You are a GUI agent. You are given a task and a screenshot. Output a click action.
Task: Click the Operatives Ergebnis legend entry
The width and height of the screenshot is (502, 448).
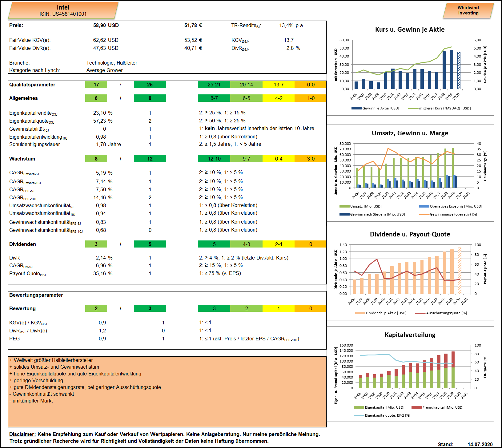(x=451, y=206)
